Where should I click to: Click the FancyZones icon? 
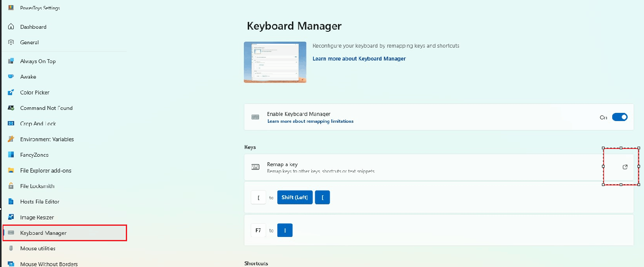11,155
